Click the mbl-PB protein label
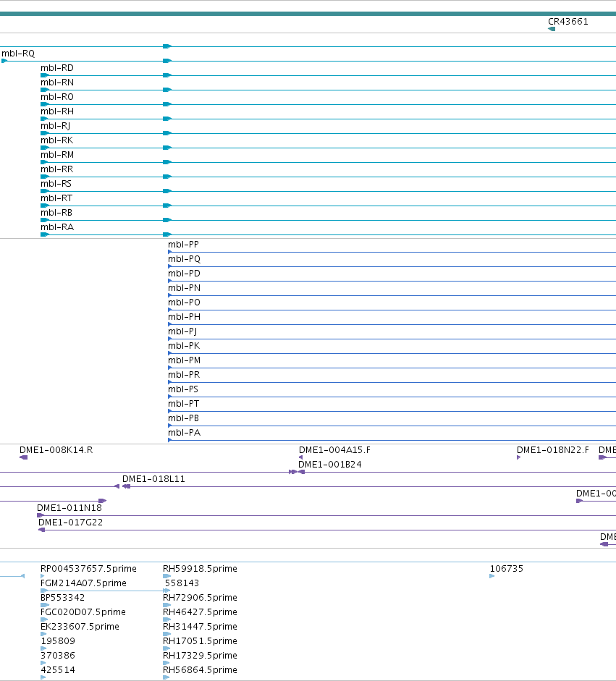 pyautogui.click(x=184, y=418)
